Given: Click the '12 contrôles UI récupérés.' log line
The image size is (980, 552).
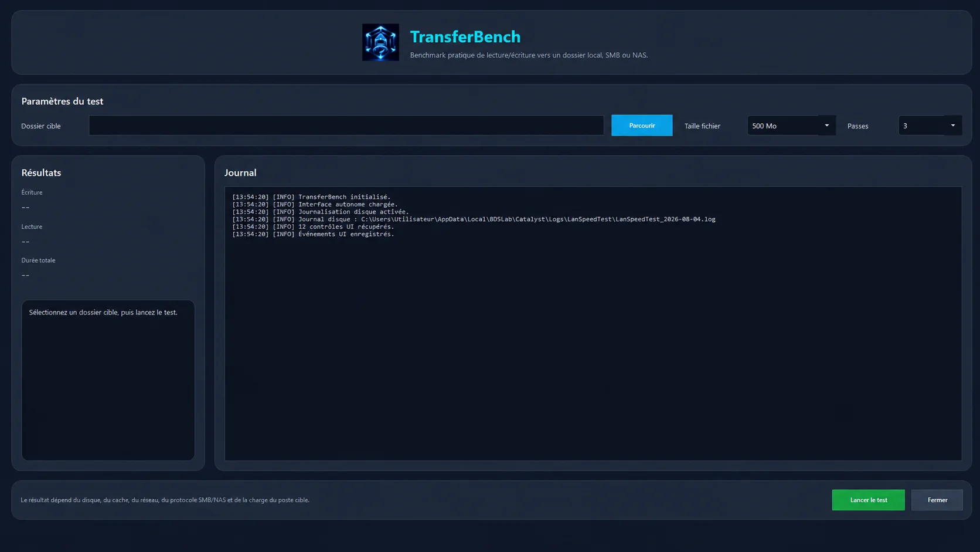Looking at the screenshot, I should [x=313, y=226].
